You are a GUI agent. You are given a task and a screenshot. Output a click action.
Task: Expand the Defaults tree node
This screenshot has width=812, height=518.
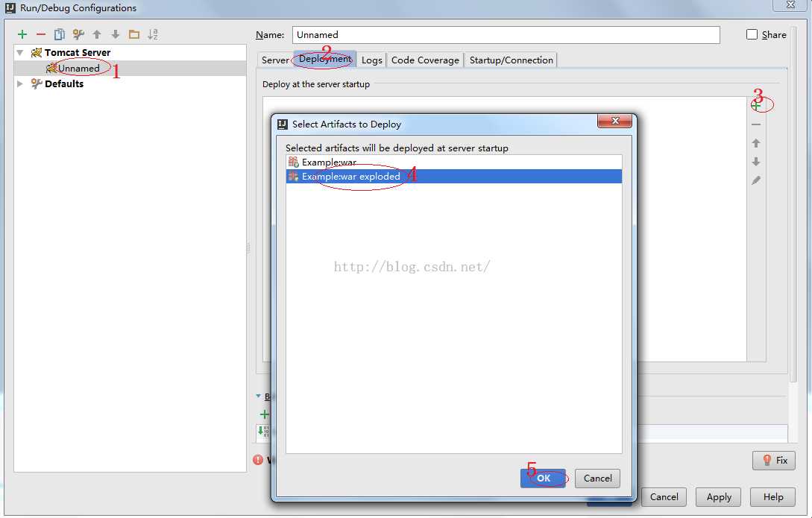pos(20,83)
